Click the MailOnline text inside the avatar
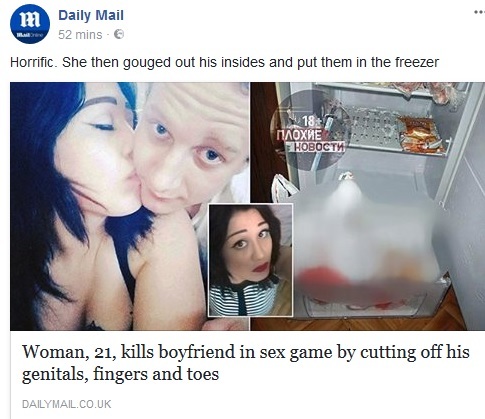Screen dimensions: 485x419 (x=28, y=35)
